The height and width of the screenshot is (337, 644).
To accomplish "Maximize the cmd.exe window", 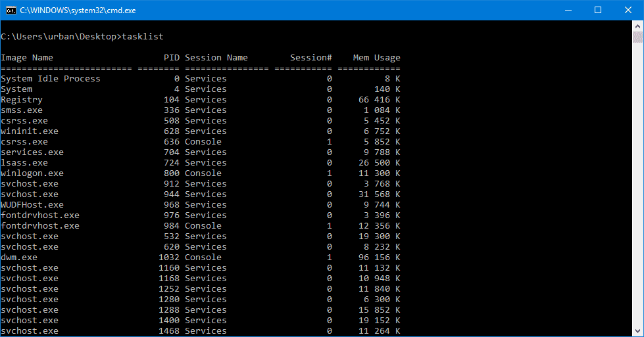I will [598, 11].
